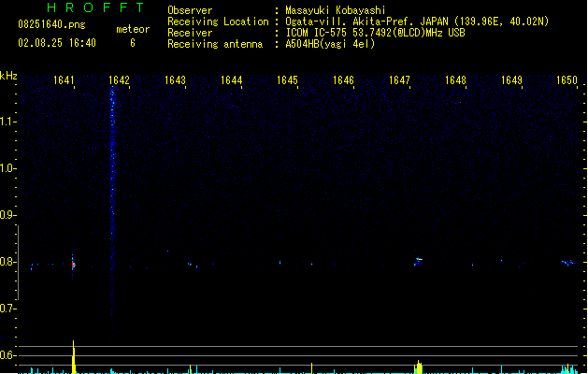Click the 0.7 kHz frequency axis label
The image size is (588, 374).
point(7,309)
